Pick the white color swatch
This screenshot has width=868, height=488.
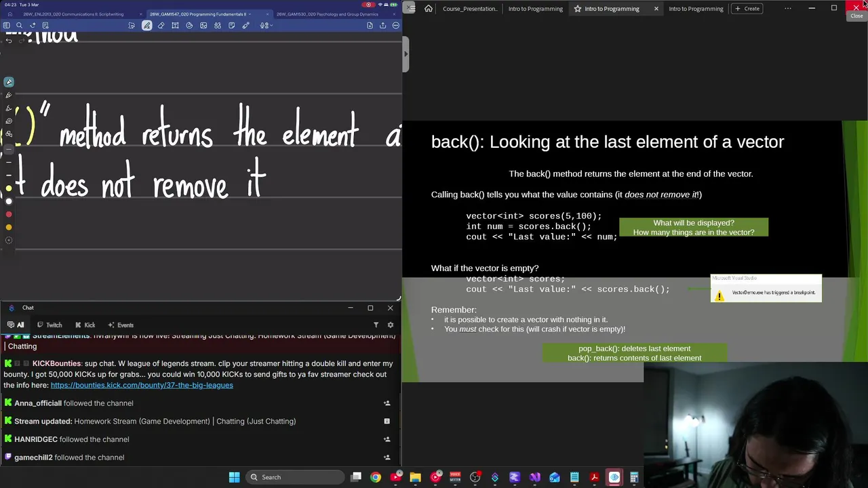click(x=9, y=201)
